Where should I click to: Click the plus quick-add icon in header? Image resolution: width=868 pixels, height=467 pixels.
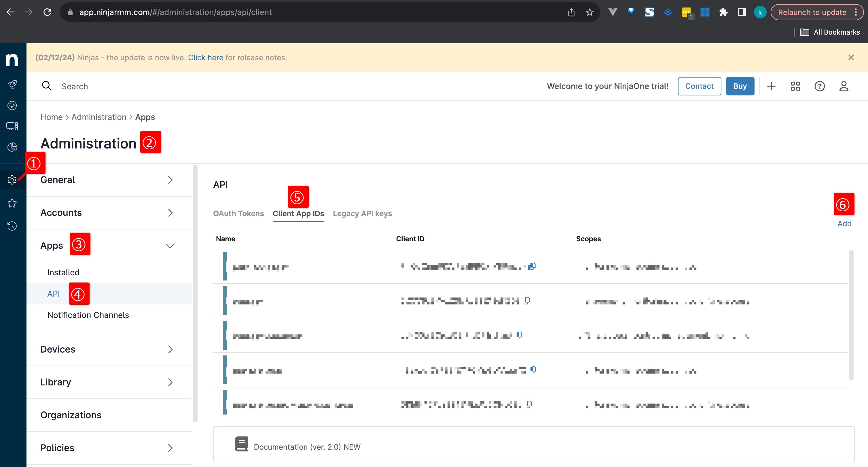point(771,86)
